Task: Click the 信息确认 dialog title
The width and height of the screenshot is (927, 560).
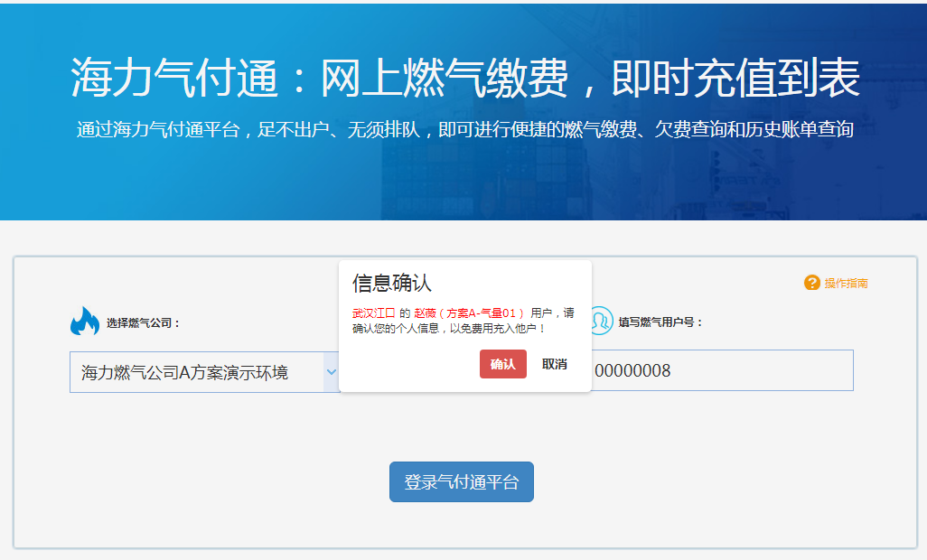Action: (x=391, y=283)
